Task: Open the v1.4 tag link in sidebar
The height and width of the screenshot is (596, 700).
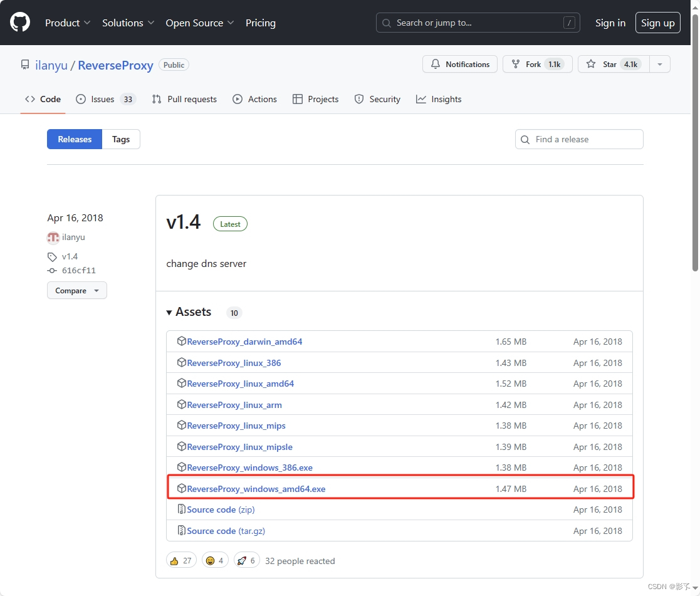Action: tap(70, 257)
